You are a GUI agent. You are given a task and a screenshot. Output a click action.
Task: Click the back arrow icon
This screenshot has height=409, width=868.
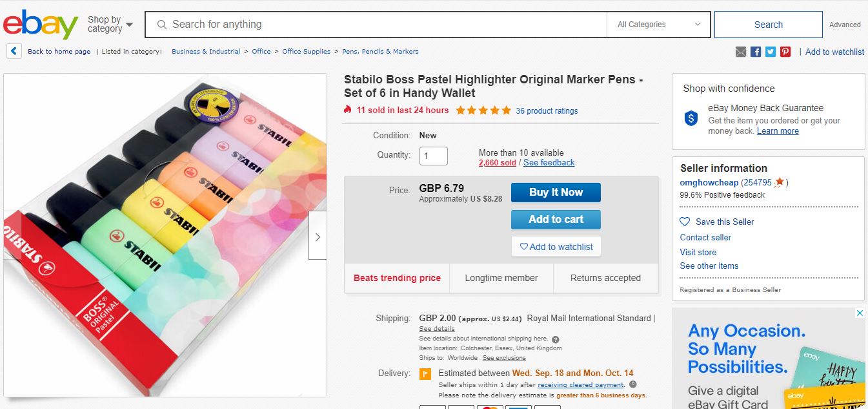[14, 51]
